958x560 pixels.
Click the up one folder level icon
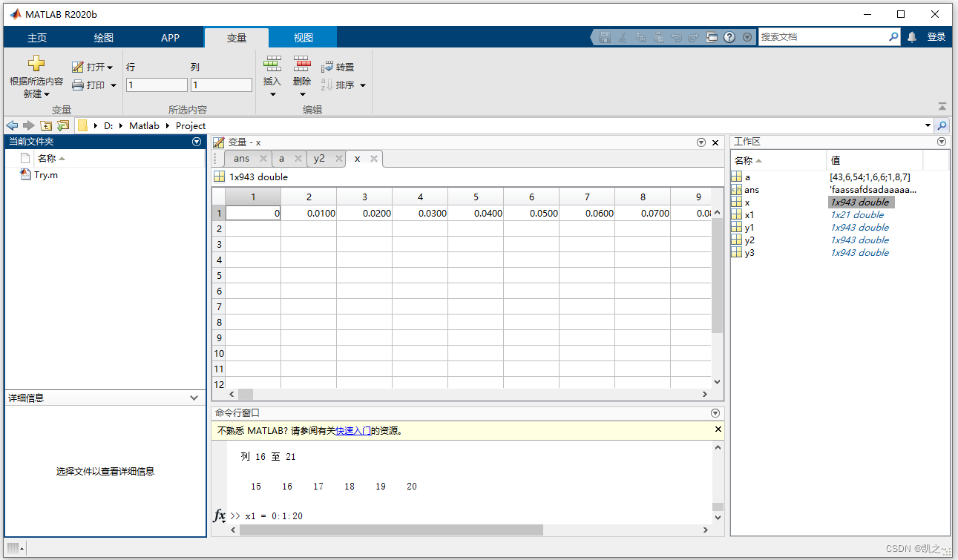tap(46, 125)
